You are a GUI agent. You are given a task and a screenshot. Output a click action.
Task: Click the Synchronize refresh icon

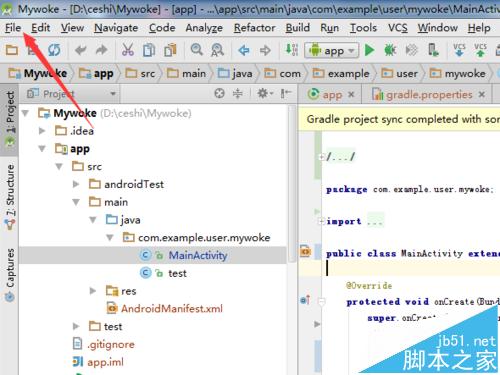[x=54, y=50]
